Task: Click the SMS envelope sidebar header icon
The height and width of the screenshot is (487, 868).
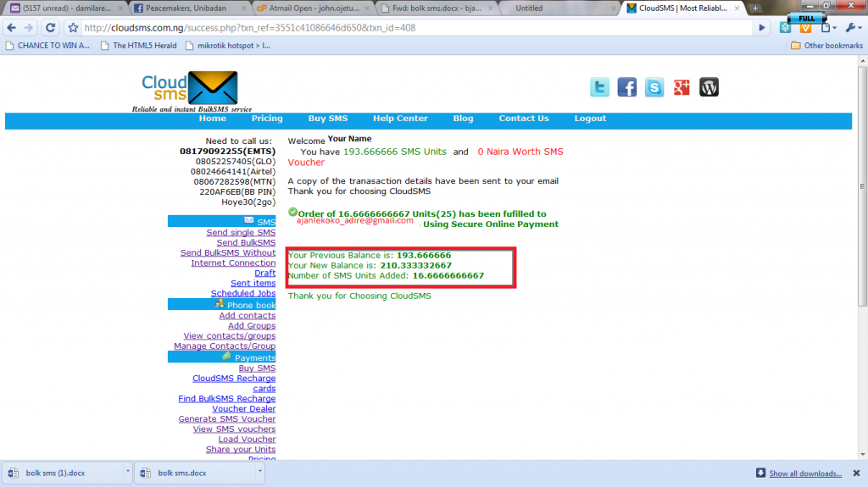Action: [249, 219]
